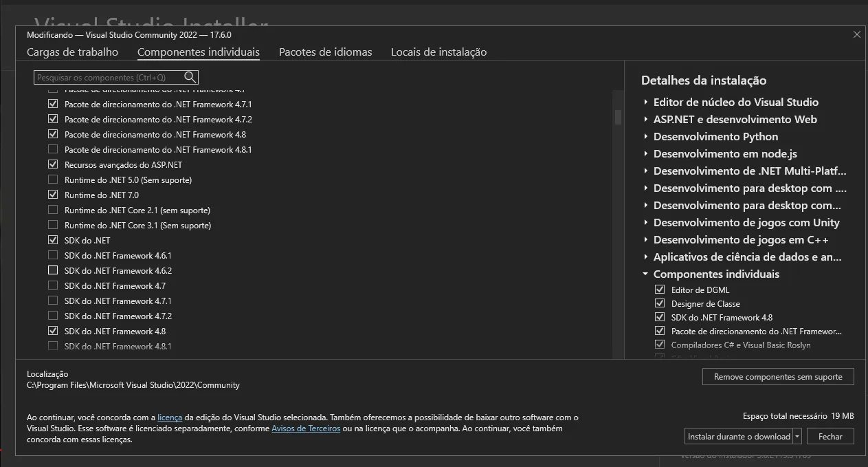The height and width of the screenshot is (467, 868).
Task: Open the Locais de instalação tab
Action: click(x=438, y=52)
